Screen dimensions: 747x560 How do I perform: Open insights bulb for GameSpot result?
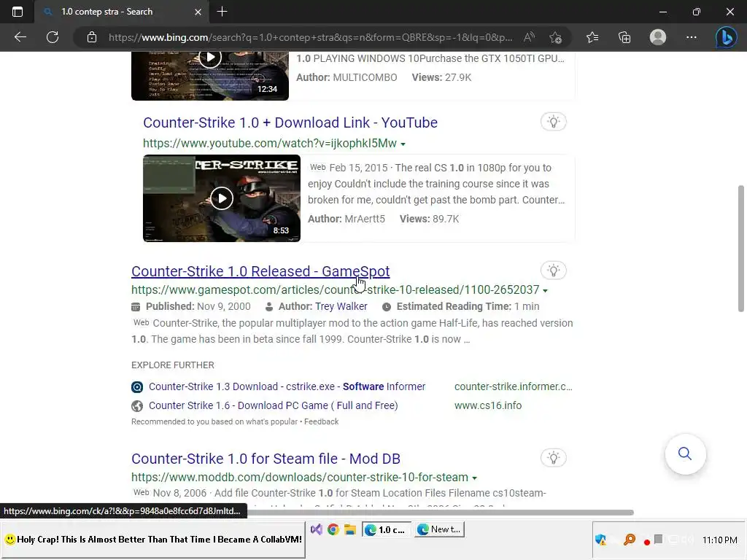click(553, 271)
